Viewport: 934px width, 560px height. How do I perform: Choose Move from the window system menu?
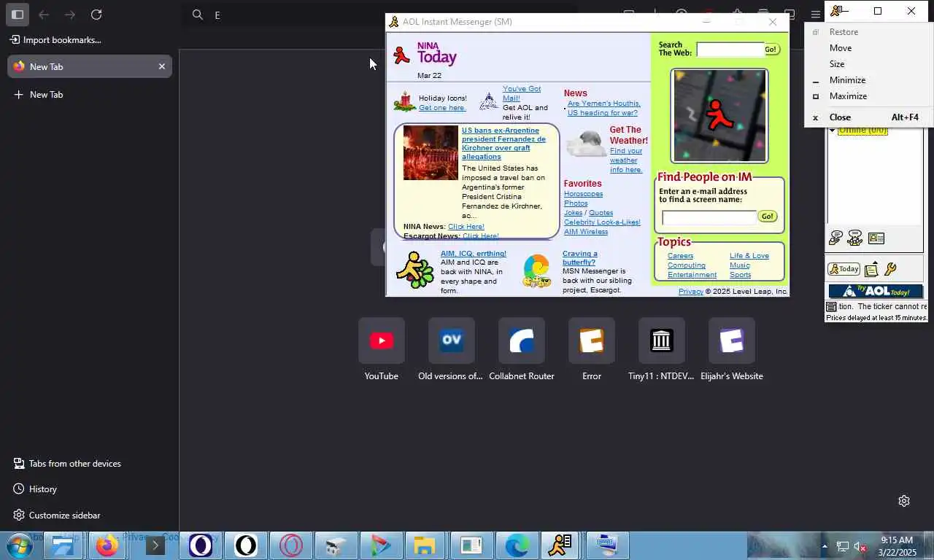click(868, 48)
